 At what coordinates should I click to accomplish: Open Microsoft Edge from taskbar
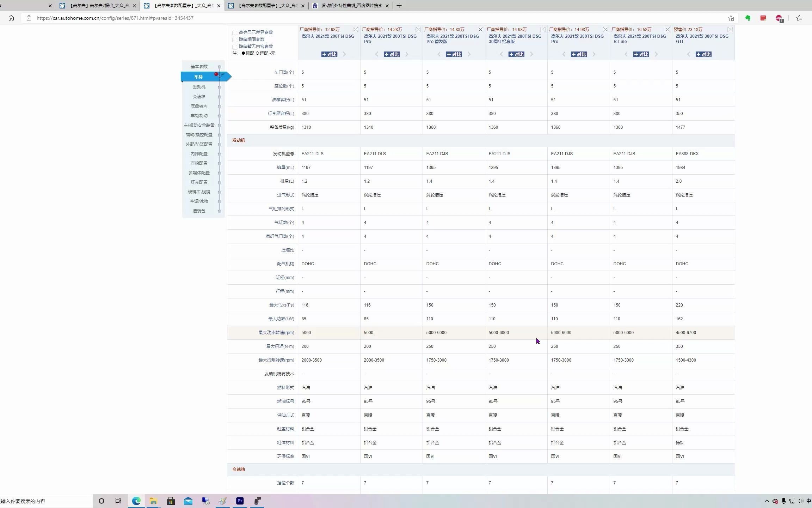pos(136,501)
